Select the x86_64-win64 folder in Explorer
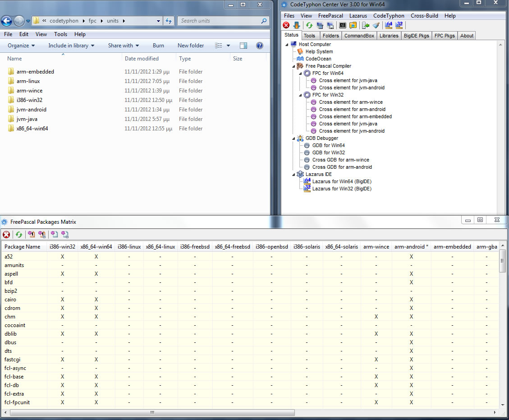This screenshot has height=420, width=509. coord(32,129)
